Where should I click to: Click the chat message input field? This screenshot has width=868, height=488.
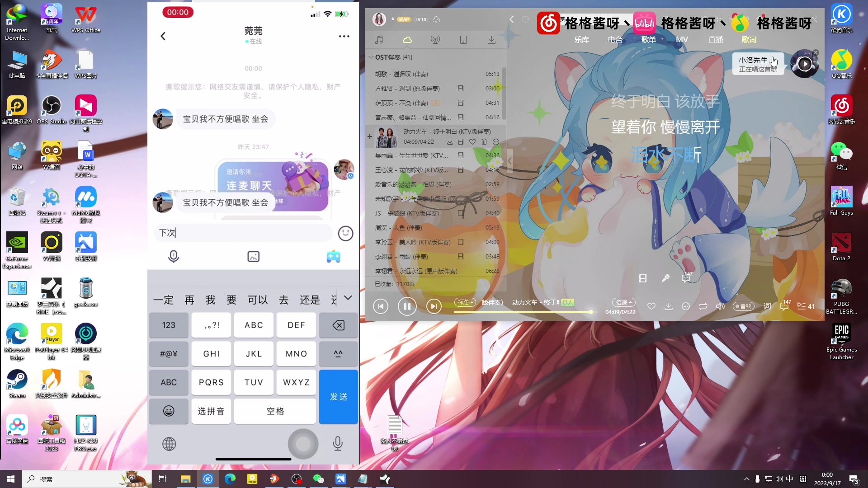(243, 233)
